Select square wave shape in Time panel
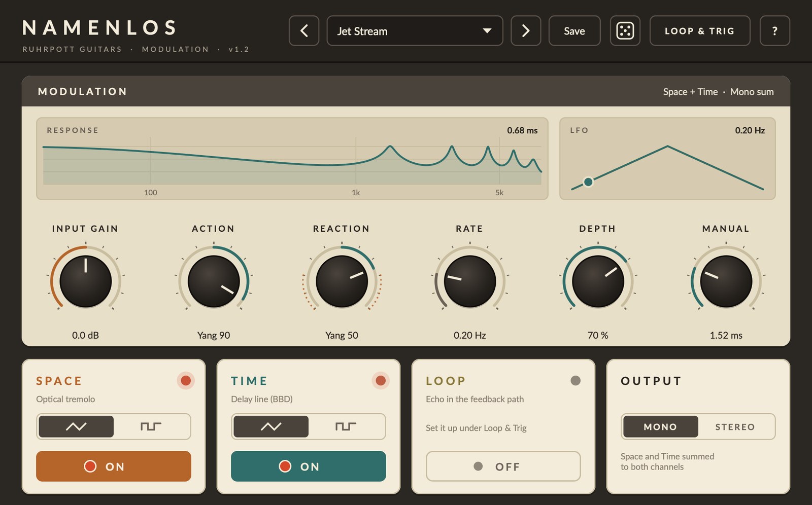 pos(346,426)
